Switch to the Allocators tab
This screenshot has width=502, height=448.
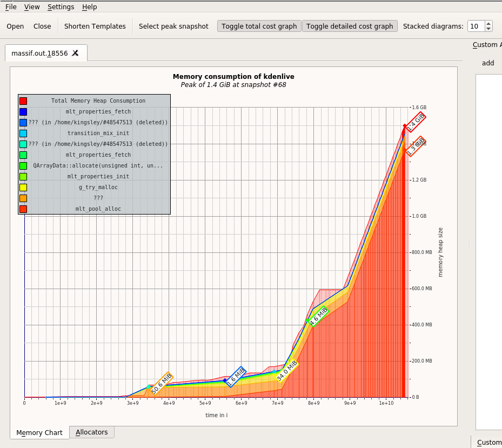click(91, 432)
